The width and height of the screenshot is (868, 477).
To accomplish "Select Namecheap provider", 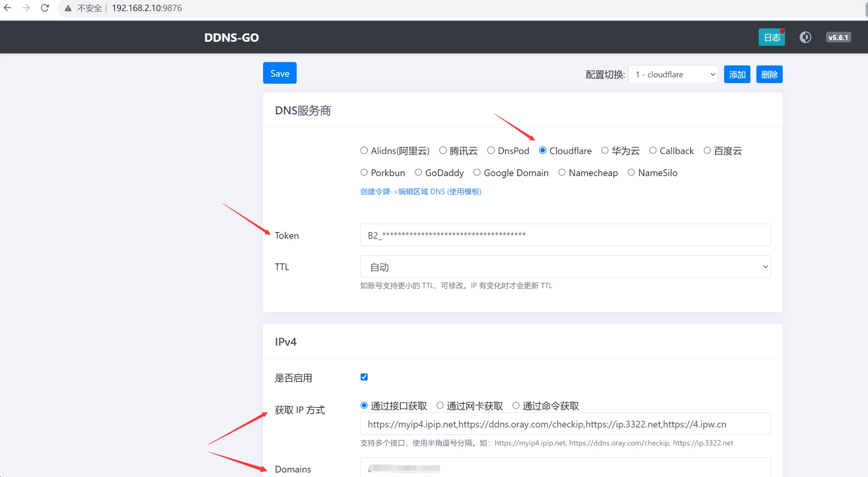I will (562, 173).
